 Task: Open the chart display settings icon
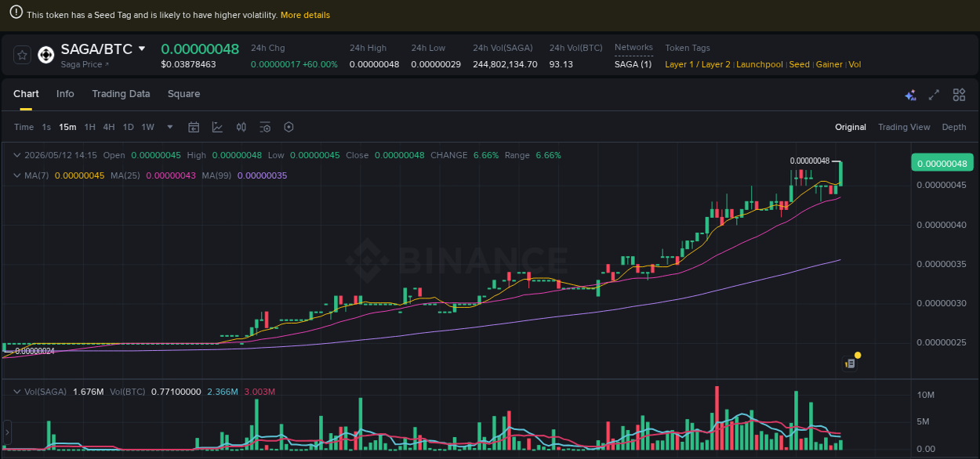tap(265, 127)
